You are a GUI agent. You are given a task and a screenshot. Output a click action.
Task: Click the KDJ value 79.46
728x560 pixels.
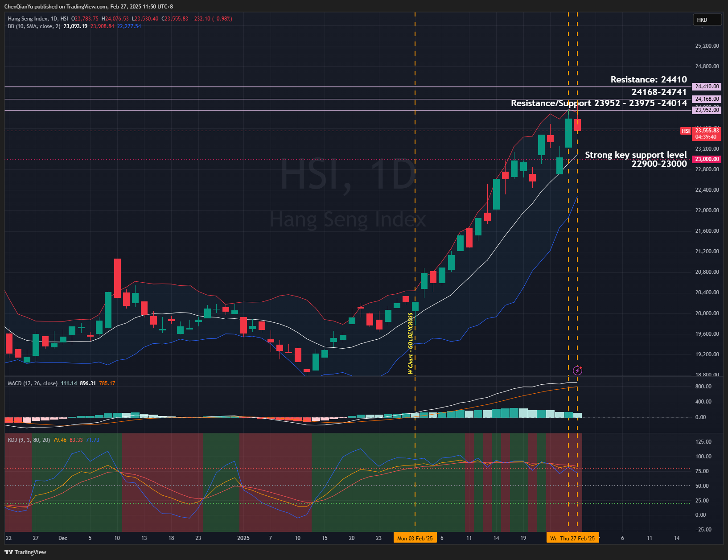[x=60, y=440]
